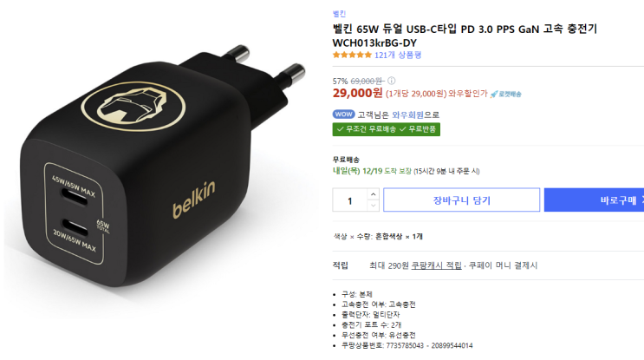Click the 무료반품 checkmark label

[418, 129]
